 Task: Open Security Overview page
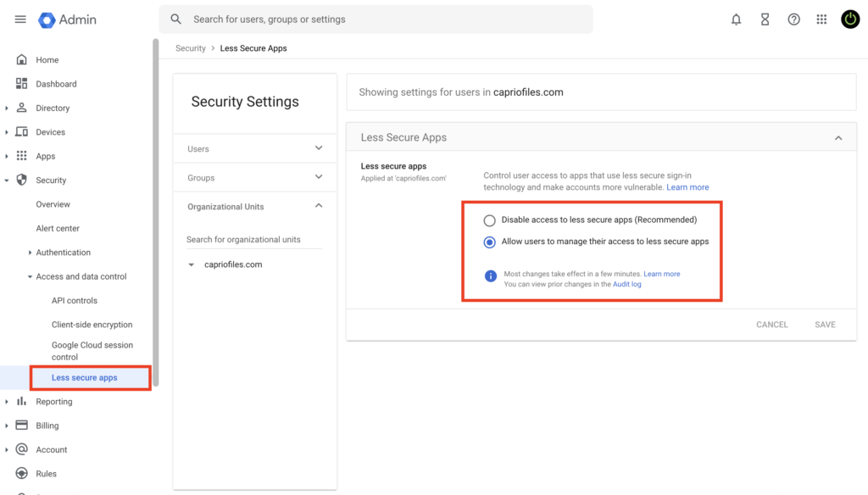pos(53,204)
